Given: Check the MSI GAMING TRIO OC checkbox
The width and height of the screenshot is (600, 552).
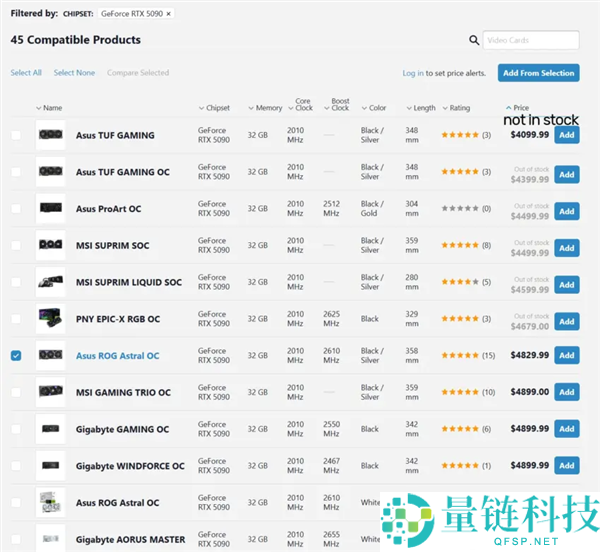Looking at the screenshot, I should 16,392.
